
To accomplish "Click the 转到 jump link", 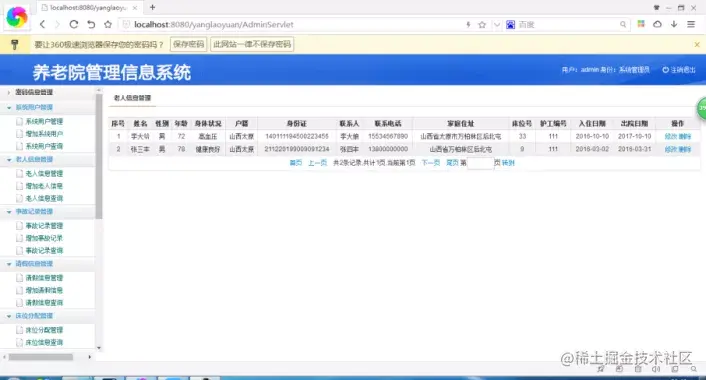I will tap(508, 163).
